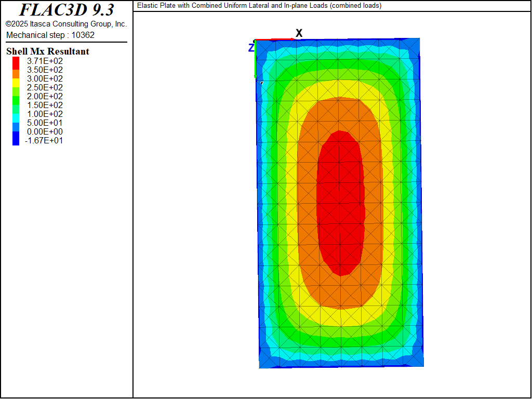Click the Elastic Plate plot title
532x399 pixels.
(x=259, y=6)
